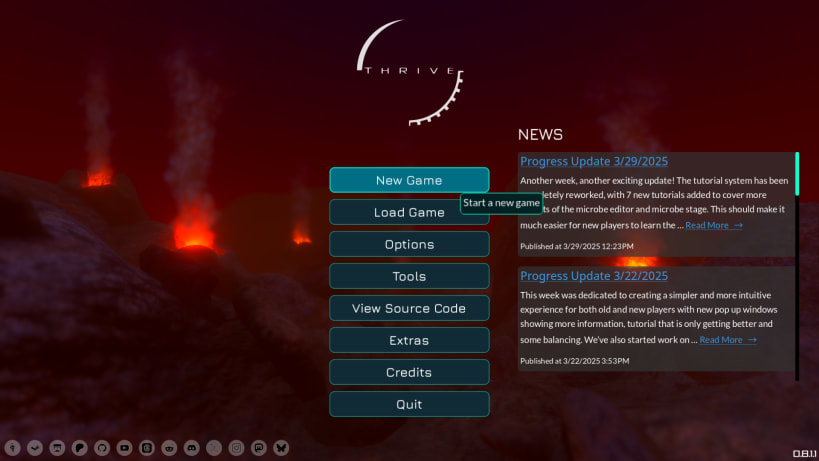Open the Mastodon profile icon
Viewport: 819px width, 461px height.
pyautogui.click(x=259, y=448)
